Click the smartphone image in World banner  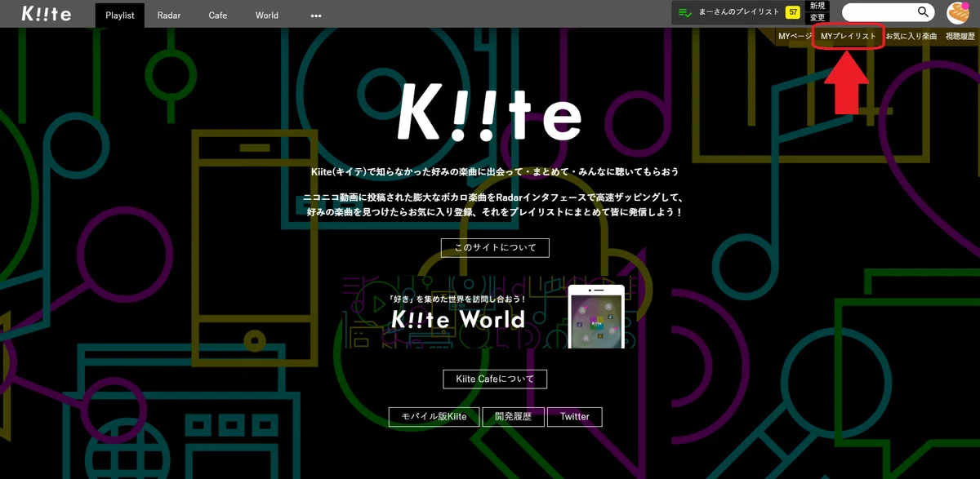coord(596,317)
